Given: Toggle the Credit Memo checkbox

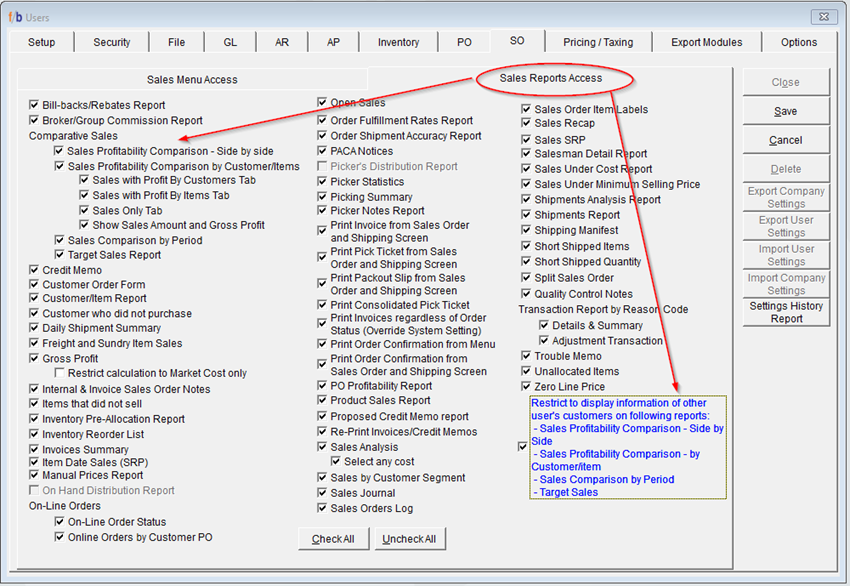Looking at the screenshot, I should (35, 270).
